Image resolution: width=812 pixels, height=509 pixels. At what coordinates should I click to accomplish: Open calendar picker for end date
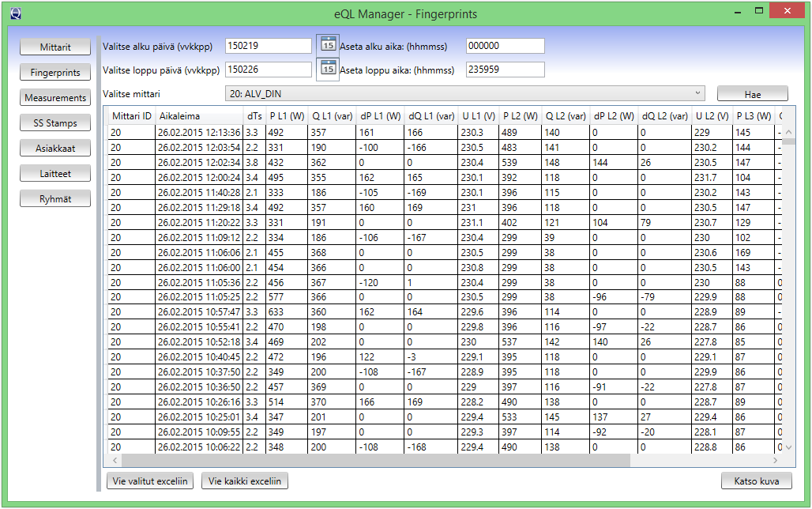coord(328,69)
